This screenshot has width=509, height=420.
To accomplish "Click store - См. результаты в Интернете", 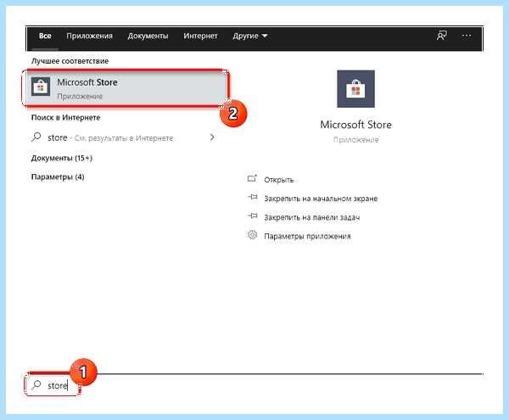I will coord(110,138).
